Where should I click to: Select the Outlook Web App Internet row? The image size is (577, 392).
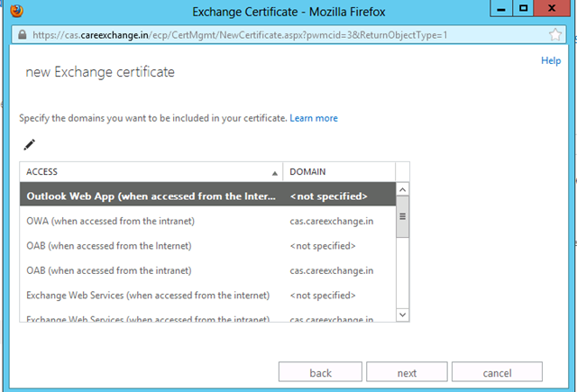coord(207,194)
